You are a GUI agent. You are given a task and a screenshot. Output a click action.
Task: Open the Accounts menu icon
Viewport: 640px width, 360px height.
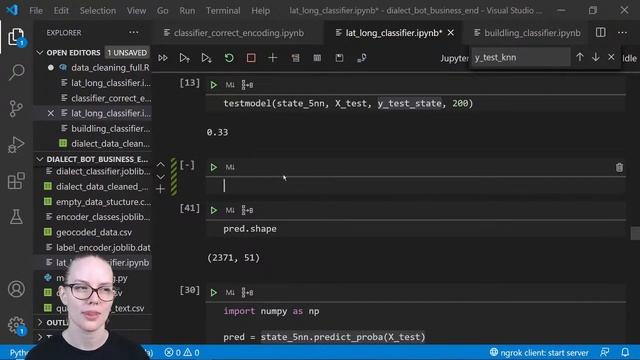(x=16, y=289)
